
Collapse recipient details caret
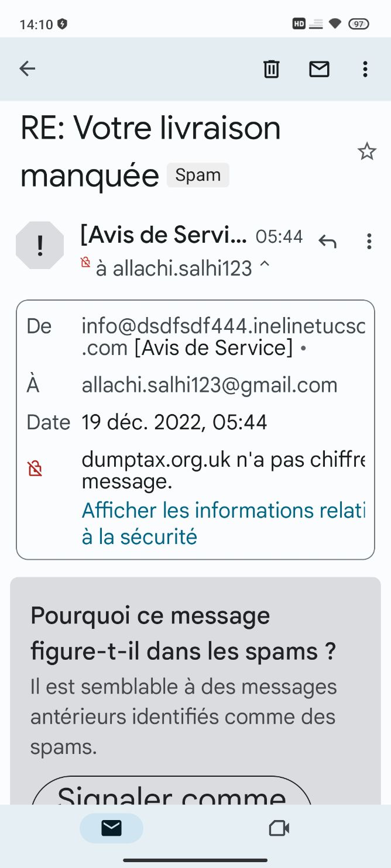tap(265, 264)
